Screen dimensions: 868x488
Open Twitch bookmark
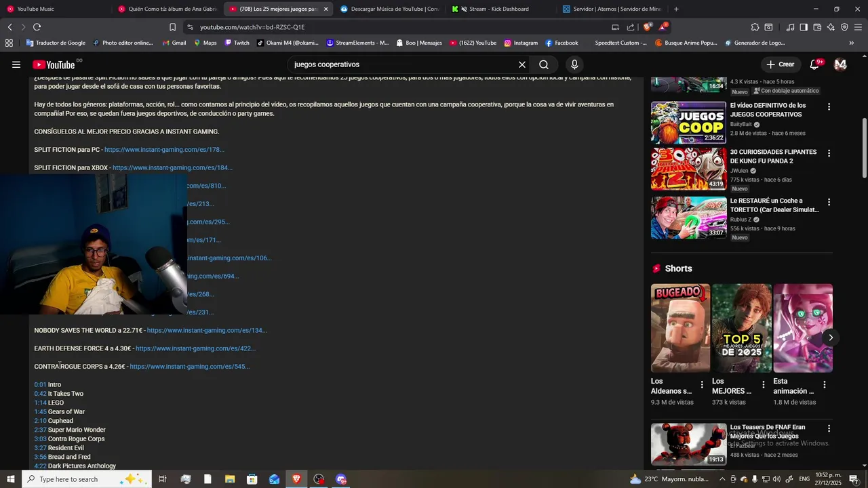click(x=237, y=43)
